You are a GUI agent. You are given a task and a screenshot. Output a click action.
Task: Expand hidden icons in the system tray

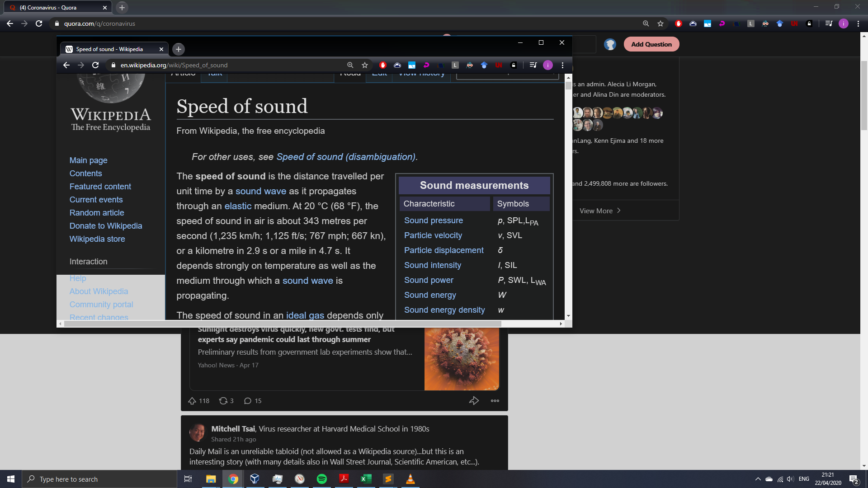click(x=758, y=479)
